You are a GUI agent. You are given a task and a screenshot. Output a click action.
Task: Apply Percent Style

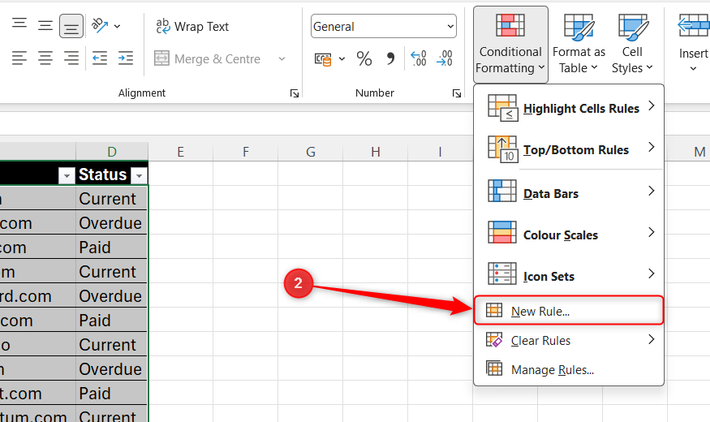(364, 59)
